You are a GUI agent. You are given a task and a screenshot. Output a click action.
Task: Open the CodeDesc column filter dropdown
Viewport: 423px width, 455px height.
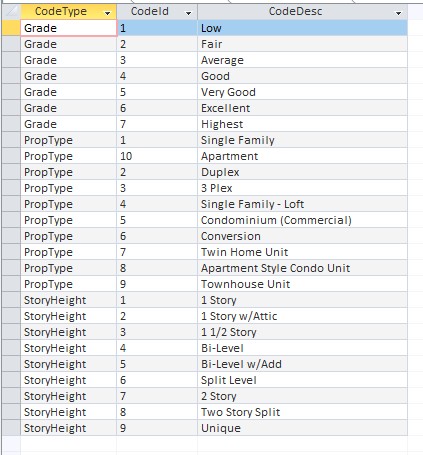pos(398,13)
